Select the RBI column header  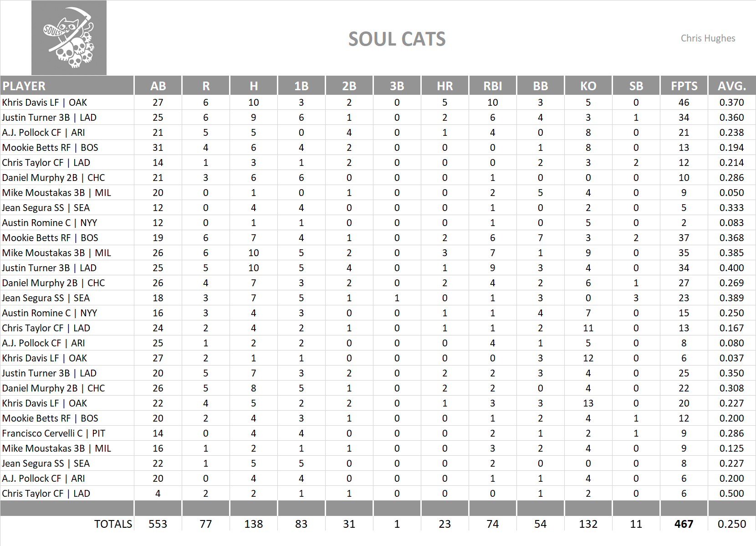(x=492, y=86)
